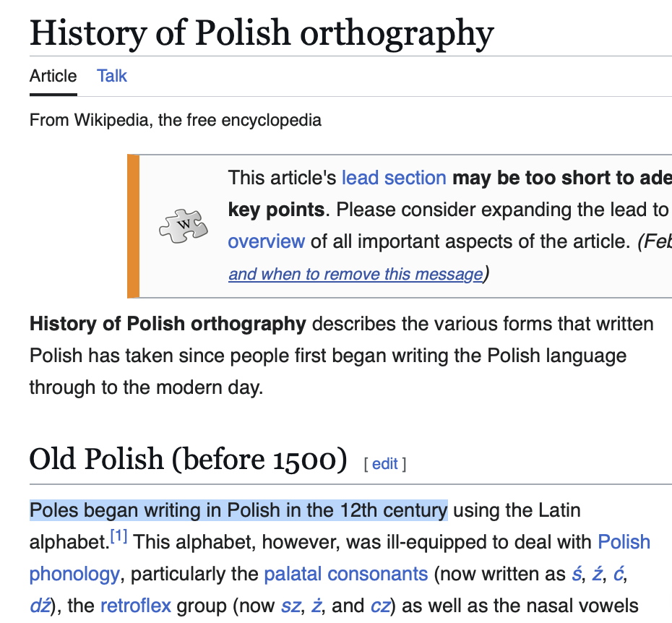Open the cz digraph link
672x623 pixels.
380,606
